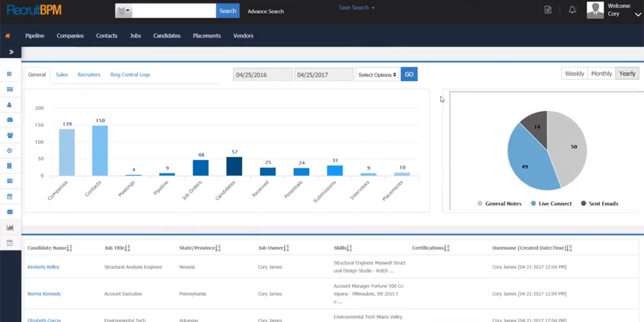Open Kimberly Kelley candidate link
Image resolution: width=644 pixels, height=322 pixels.
tap(43, 267)
